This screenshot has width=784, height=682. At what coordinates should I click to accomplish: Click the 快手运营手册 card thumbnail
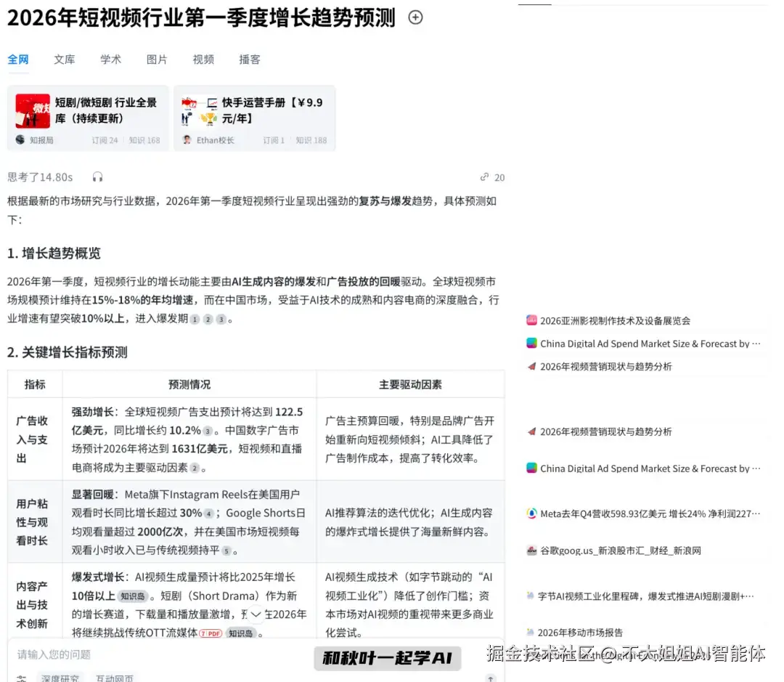(199, 110)
